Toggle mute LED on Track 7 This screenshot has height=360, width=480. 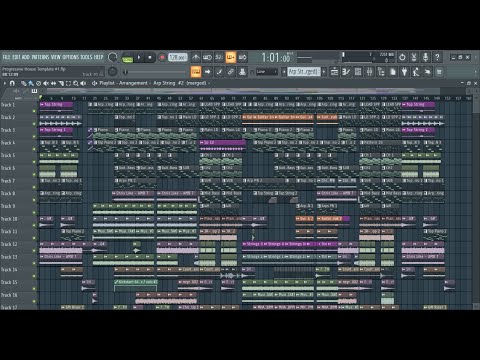(x=34, y=187)
